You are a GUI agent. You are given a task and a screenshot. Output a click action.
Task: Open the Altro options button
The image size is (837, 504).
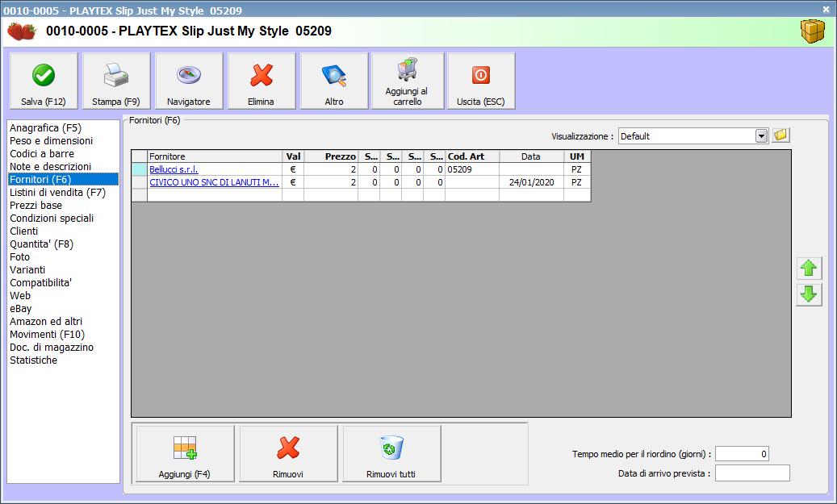click(x=334, y=81)
